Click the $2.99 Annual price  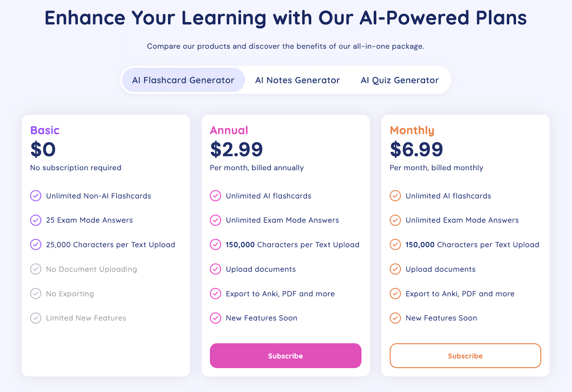(x=237, y=150)
